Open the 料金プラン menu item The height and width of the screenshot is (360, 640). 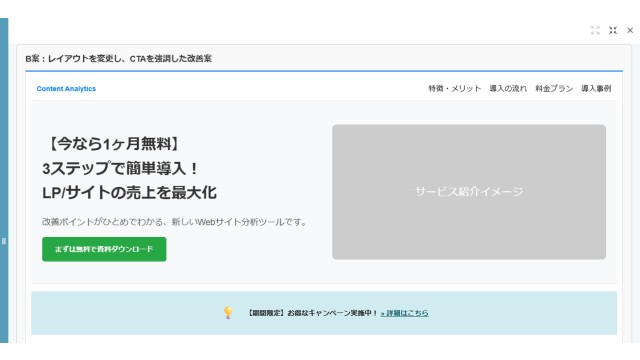pos(554,89)
